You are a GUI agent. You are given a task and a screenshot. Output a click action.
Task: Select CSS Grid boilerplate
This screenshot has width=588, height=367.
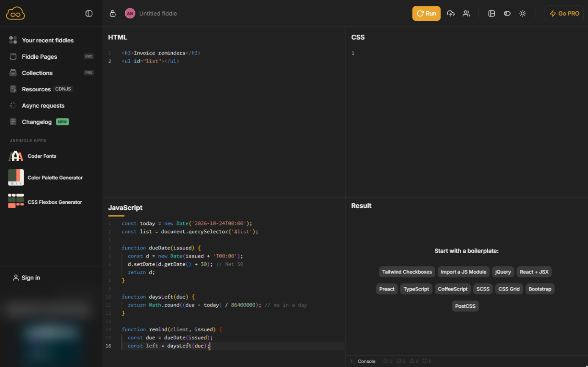pyautogui.click(x=509, y=289)
